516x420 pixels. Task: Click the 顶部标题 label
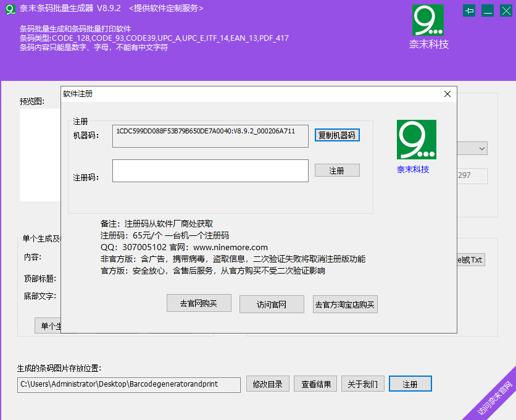click(x=40, y=279)
